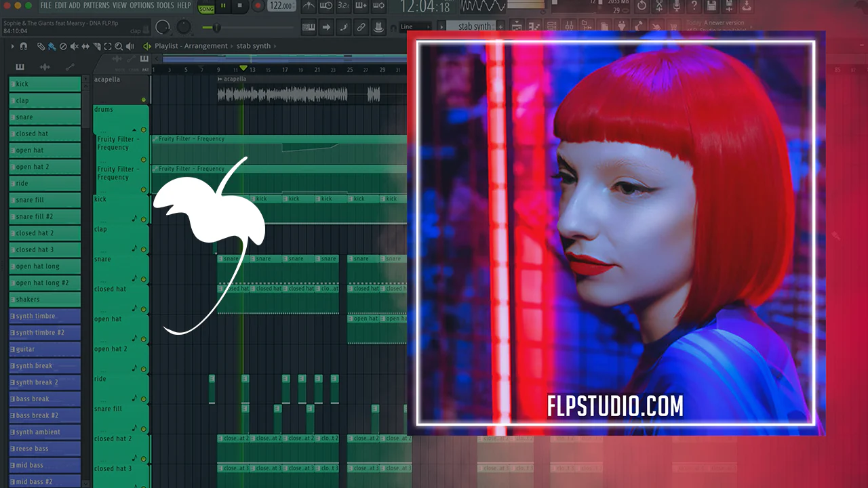Viewport: 868px width, 488px height.
Task: Toggle the metronome icon
Action: click(x=309, y=7)
